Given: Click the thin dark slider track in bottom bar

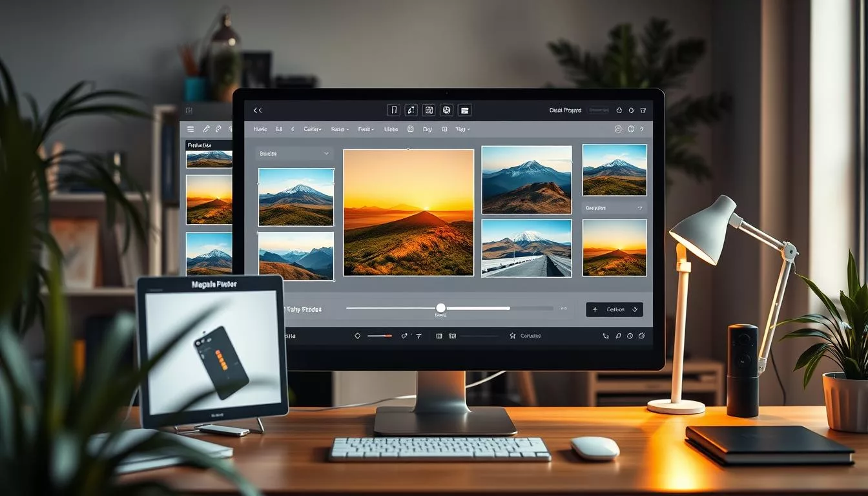Looking at the screenshot, I should [479, 336].
